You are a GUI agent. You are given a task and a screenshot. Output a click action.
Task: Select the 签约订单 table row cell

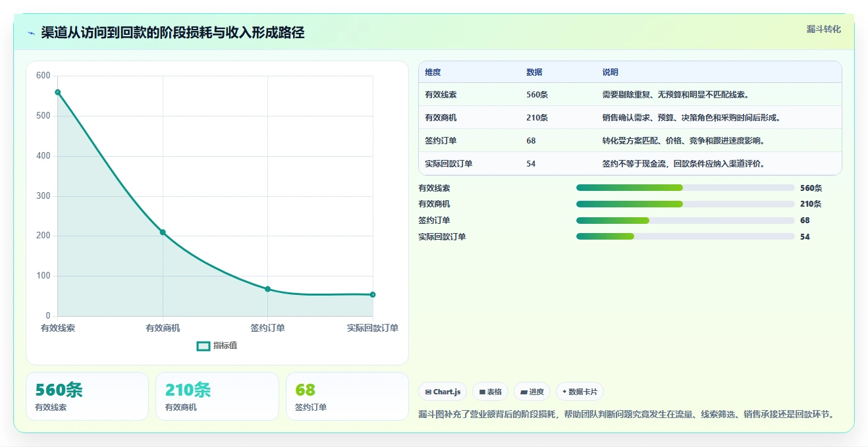(441, 141)
